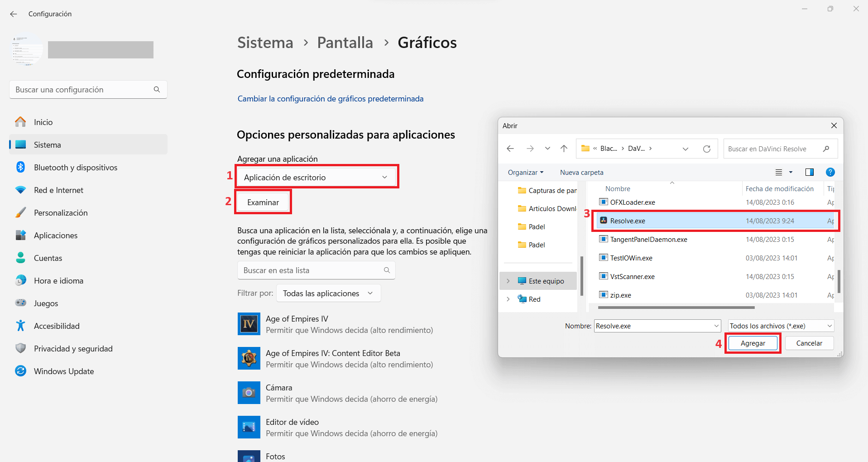Click the back arrow in Abrir dialog
The width and height of the screenshot is (868, 462).
point(510,149)
